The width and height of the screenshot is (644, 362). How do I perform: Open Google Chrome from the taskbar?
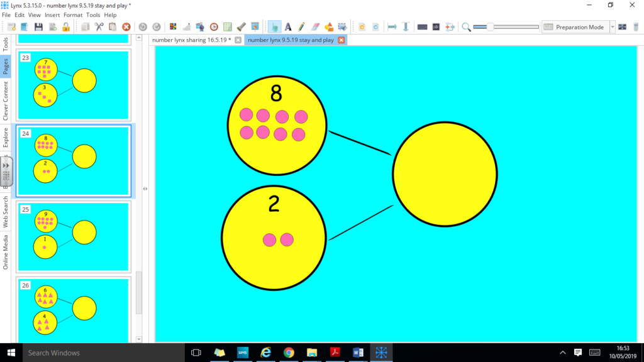coord(289,353)
